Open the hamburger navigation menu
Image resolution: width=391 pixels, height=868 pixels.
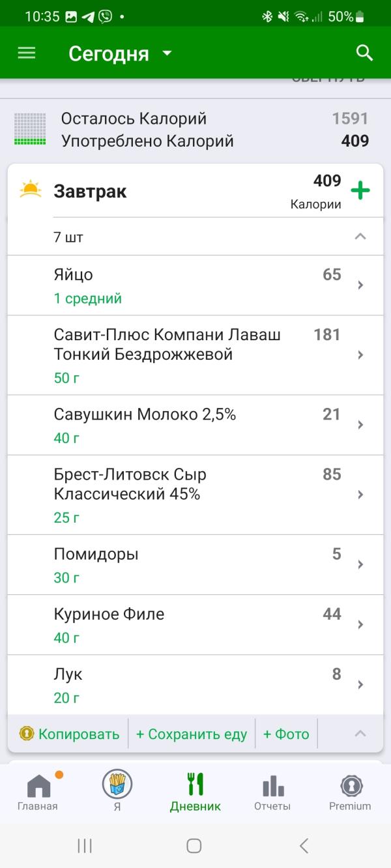(x=27, y=53)
